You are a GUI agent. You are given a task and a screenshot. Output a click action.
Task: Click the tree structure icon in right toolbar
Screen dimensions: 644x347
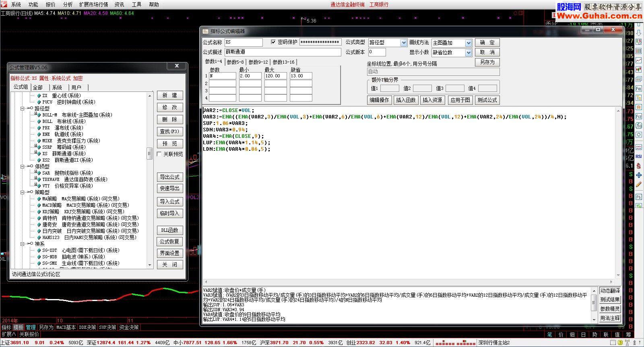[639, 97]
